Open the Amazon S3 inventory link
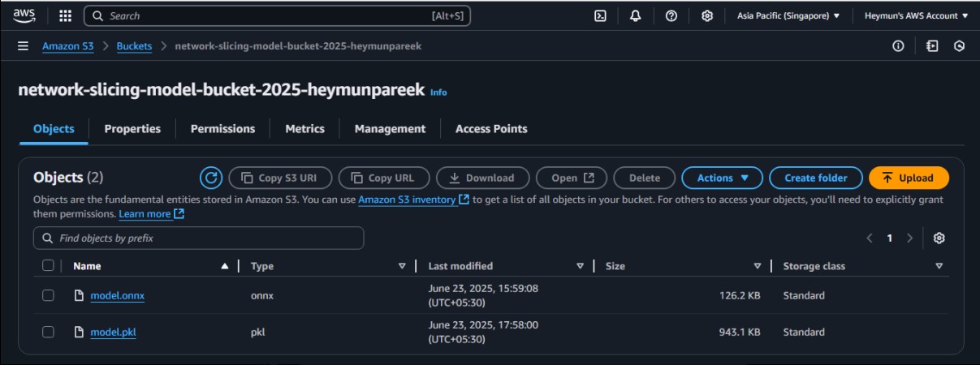The width and height of the screenshot is (980, 365). click(413, 200)
